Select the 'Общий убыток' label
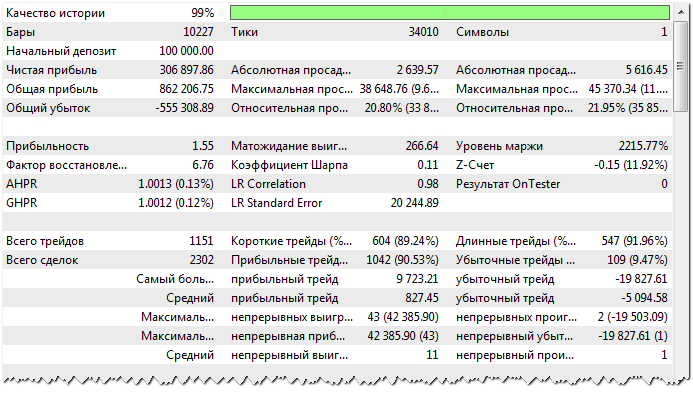Viewport: 693px width, 394px height. [48, 108]
